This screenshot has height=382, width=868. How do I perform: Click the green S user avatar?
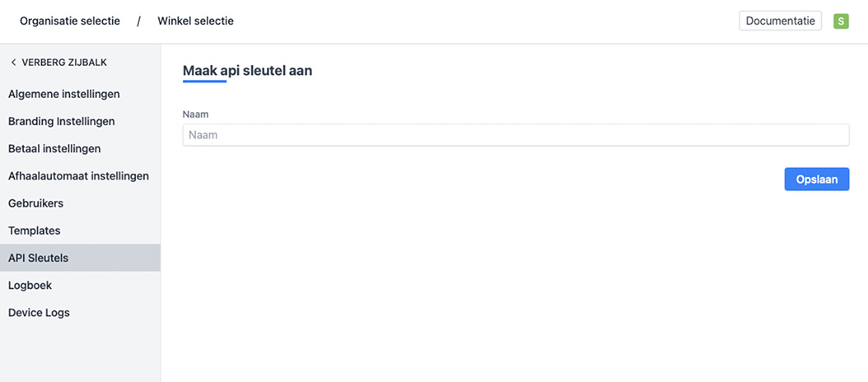tap(841, 21)
